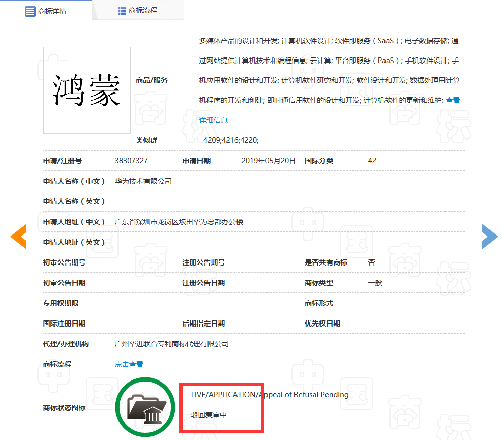Click the 注册公告期号 label

[203, 262]
